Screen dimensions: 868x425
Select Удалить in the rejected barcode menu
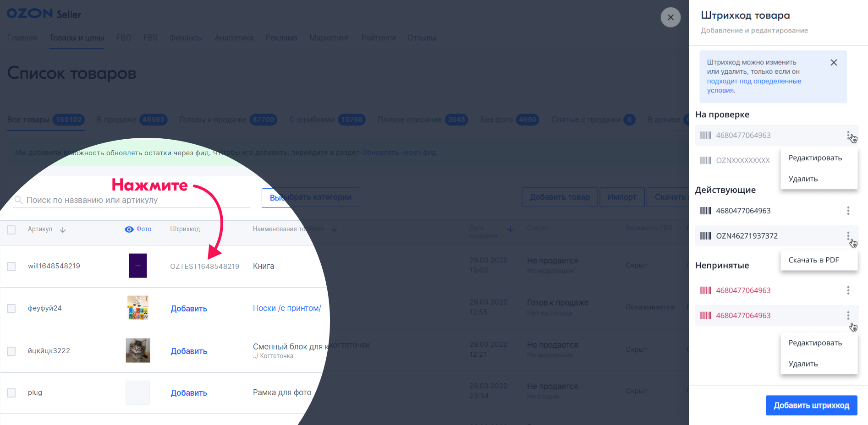click(803, 364)
